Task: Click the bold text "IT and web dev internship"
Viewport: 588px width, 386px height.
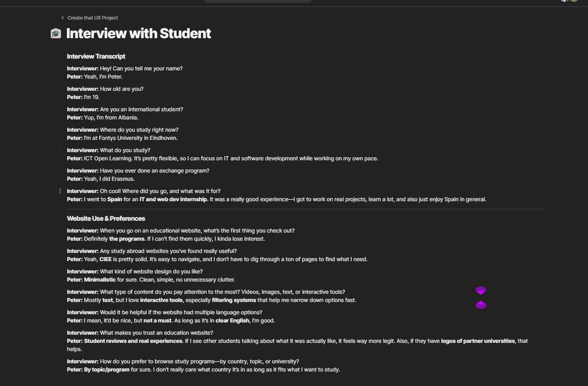Action: (x=174, y=199)
